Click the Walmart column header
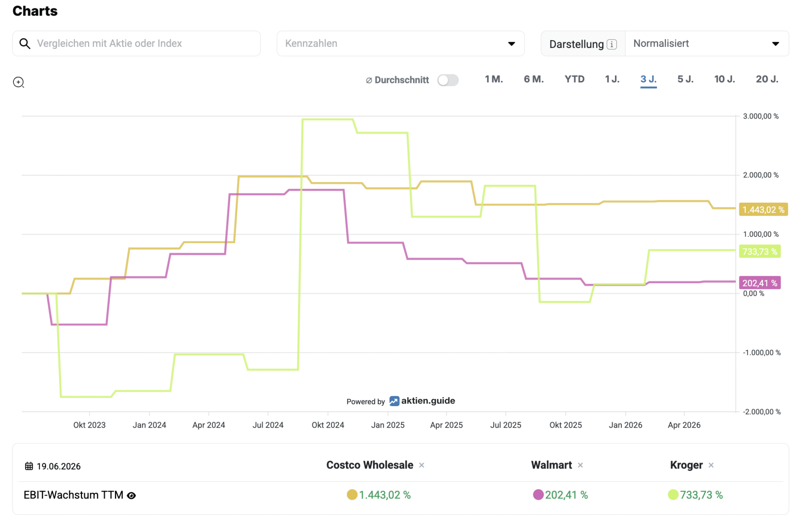Screen dimensions: 812x520 pyautogui.click(x=552, y=465)
